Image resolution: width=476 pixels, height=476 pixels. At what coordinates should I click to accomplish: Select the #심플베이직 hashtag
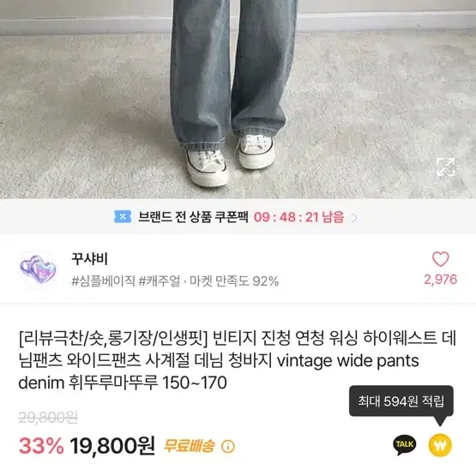tap(103, 281)
